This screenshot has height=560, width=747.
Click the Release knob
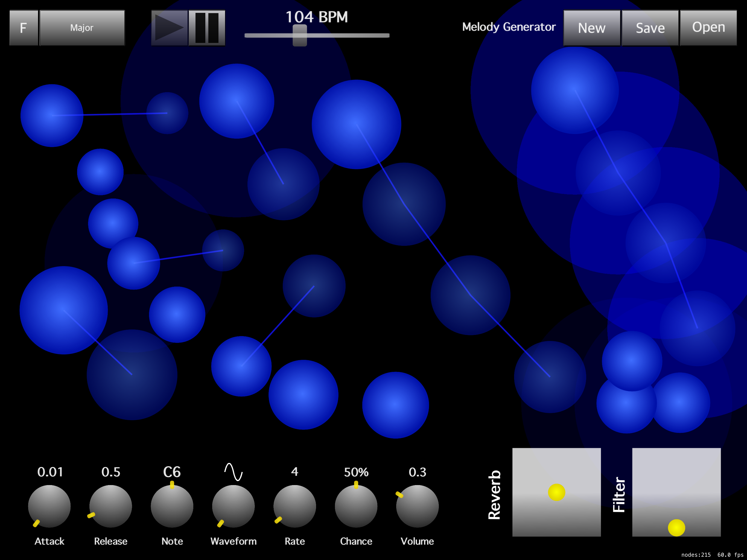click(111, 506)
